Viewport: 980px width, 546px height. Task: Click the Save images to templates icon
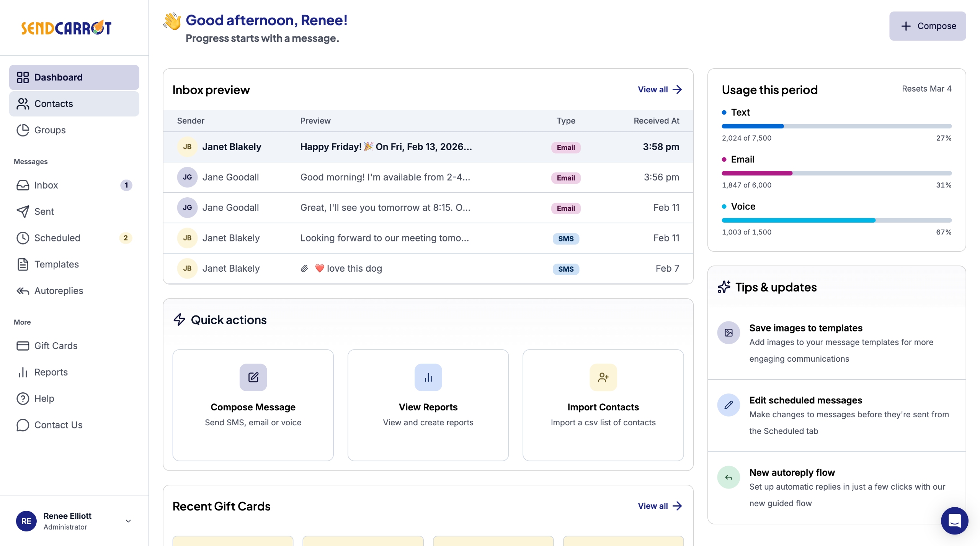coord(728,333)
